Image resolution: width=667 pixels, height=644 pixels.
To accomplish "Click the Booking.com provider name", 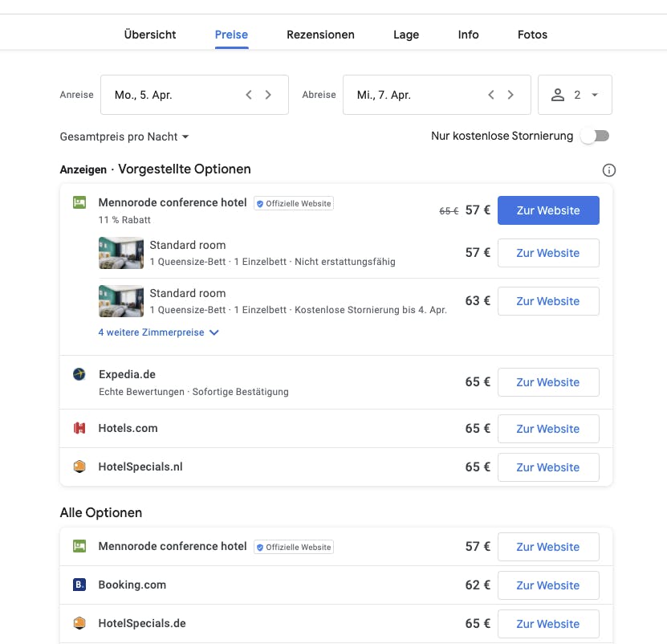I will pyautogui.click(x=132, y=585).
